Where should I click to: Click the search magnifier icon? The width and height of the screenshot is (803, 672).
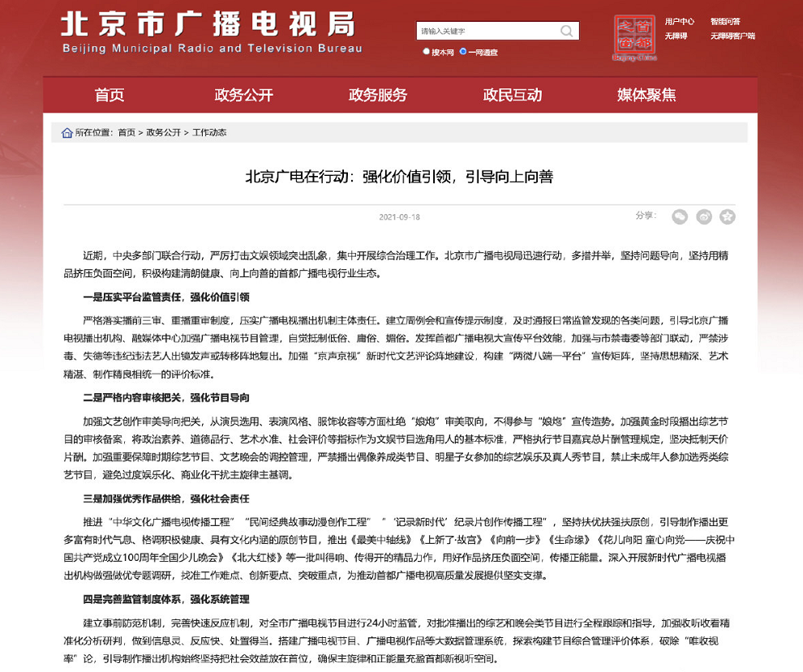[566, 30]
